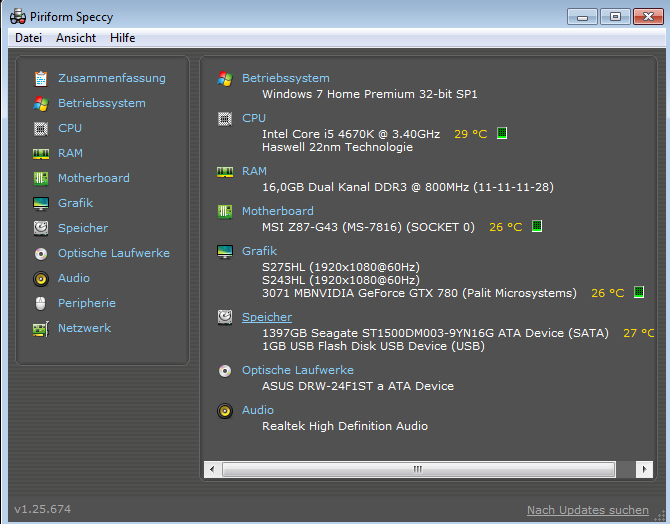Open the CPU section from sidebar
This screenshot has width=670, height=524.
tap(70, 128)
